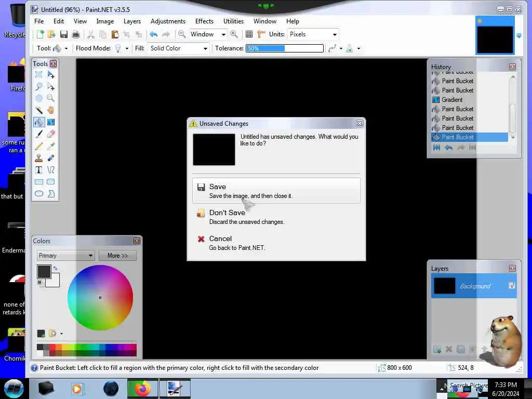532x399 pixels.
Task: Choose the Eraser tool
Action: [51, 134]
